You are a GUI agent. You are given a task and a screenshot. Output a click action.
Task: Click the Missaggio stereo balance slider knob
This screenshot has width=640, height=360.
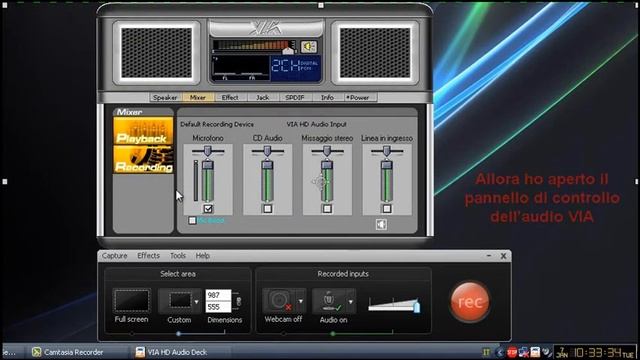pos(327,151)
